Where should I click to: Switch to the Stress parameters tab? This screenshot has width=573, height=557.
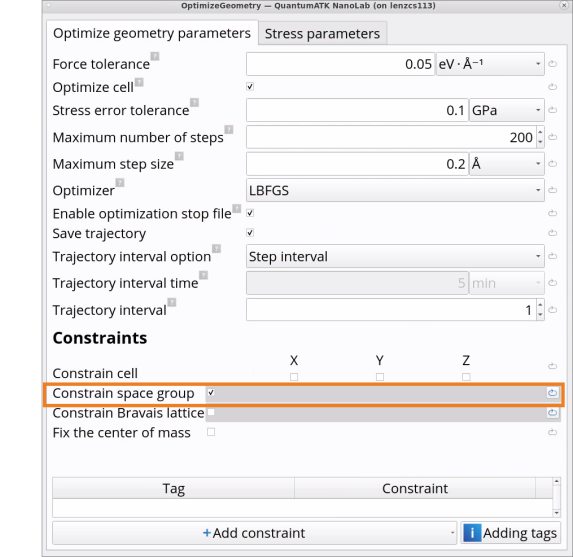pyautogui.click(x=322, y=34)
